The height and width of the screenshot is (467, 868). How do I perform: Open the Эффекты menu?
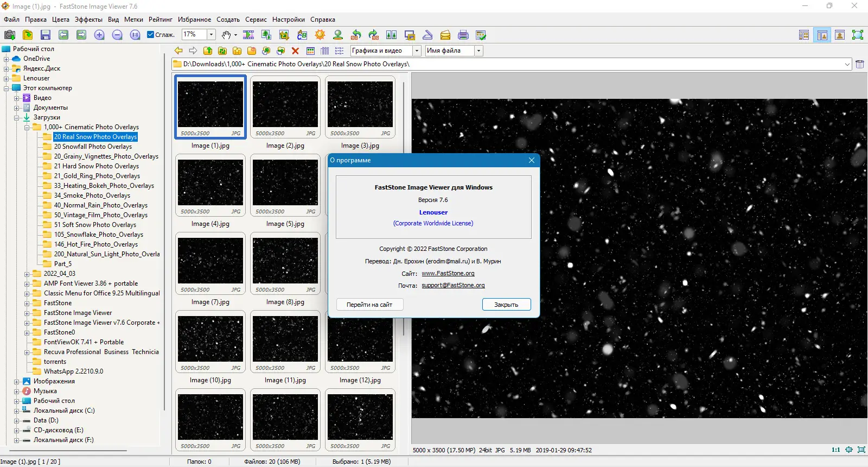[88, 20]
